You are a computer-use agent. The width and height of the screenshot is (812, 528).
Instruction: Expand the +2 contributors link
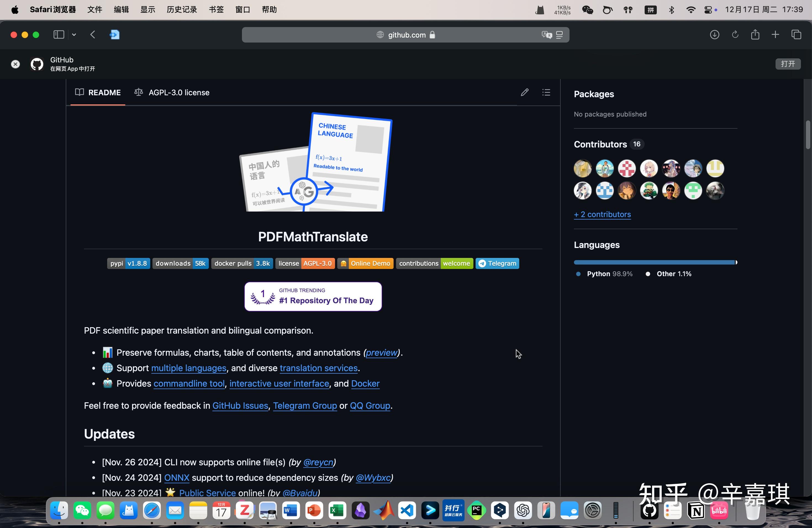point(602,214)
